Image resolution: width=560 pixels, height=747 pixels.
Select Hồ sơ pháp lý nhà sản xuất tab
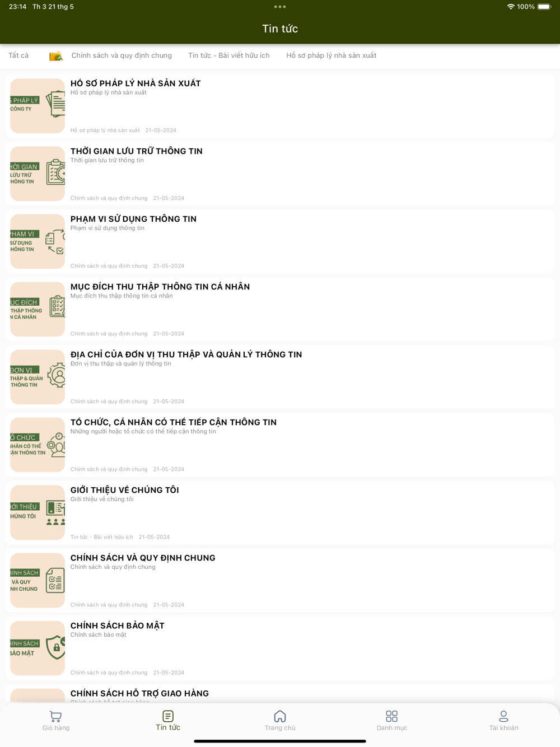[331, 55]
